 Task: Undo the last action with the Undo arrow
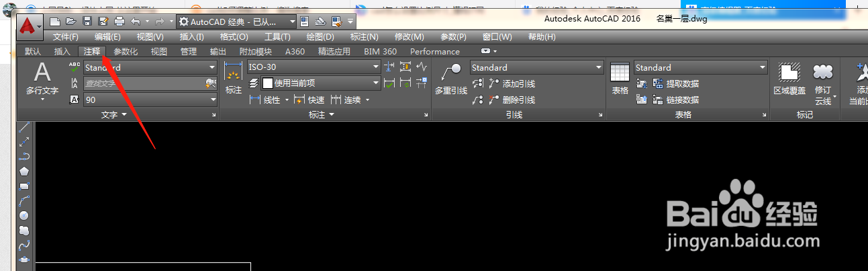pyautogui.click(x=136, y=22)
